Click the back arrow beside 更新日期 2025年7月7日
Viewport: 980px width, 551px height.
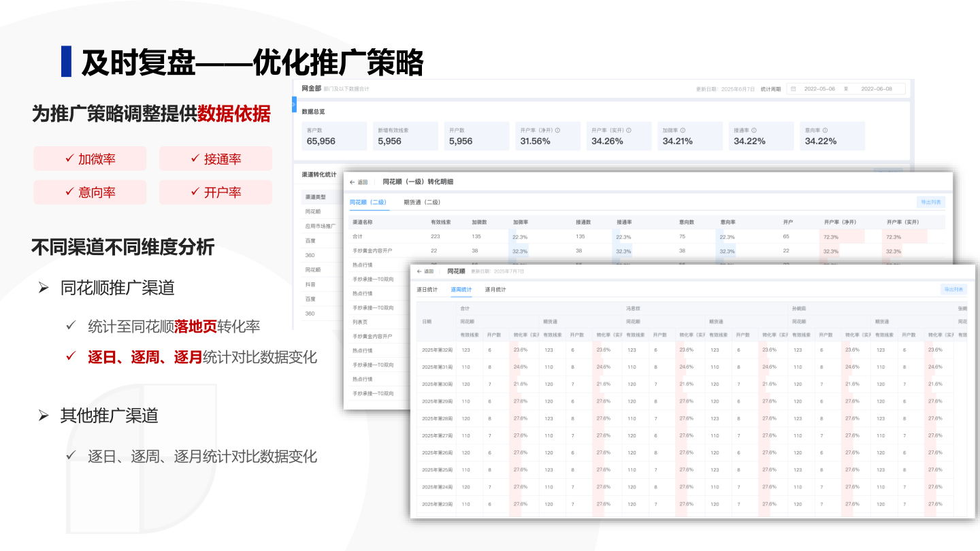[419, 271]
